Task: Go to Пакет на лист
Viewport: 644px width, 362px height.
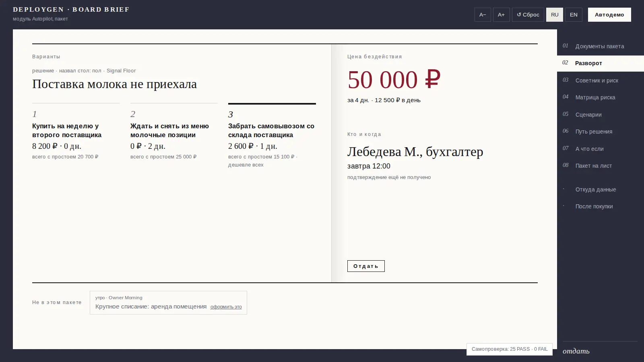Action: (x=601, y=166)
